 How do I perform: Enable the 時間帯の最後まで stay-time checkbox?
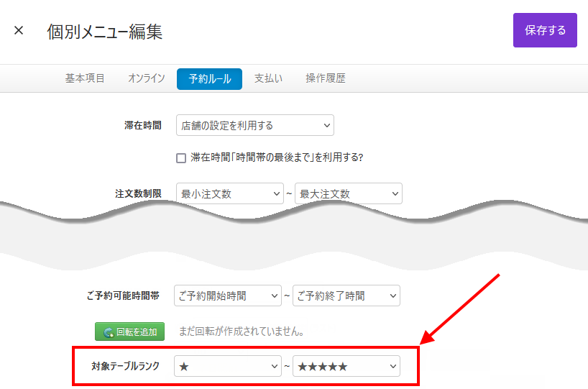181,158
